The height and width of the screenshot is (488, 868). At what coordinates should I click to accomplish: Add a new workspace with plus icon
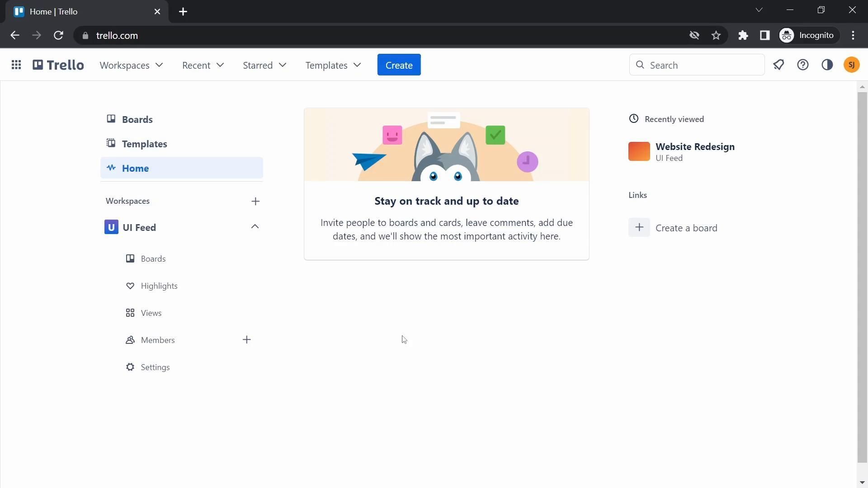pyautogui.click(x=255, y=202)
